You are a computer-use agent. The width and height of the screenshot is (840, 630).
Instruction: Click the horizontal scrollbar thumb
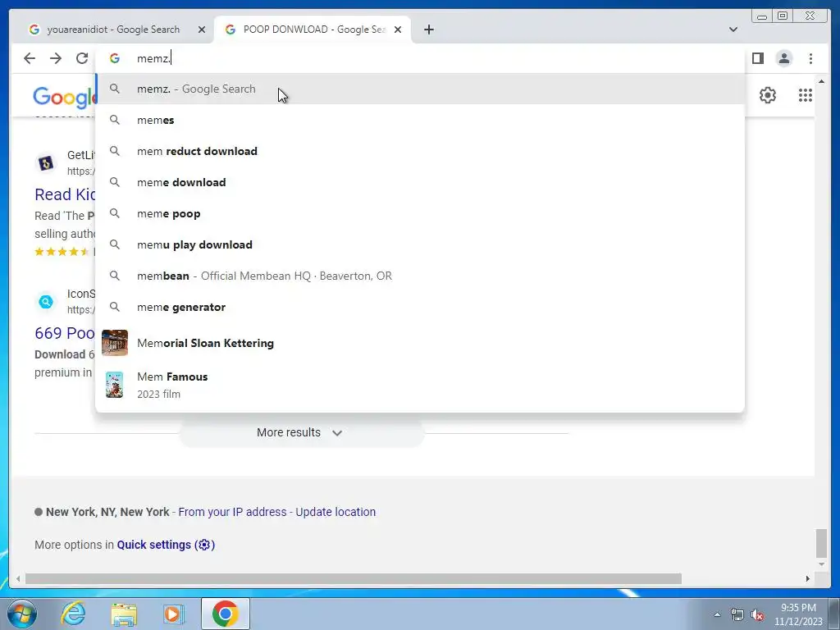[354, 579]
